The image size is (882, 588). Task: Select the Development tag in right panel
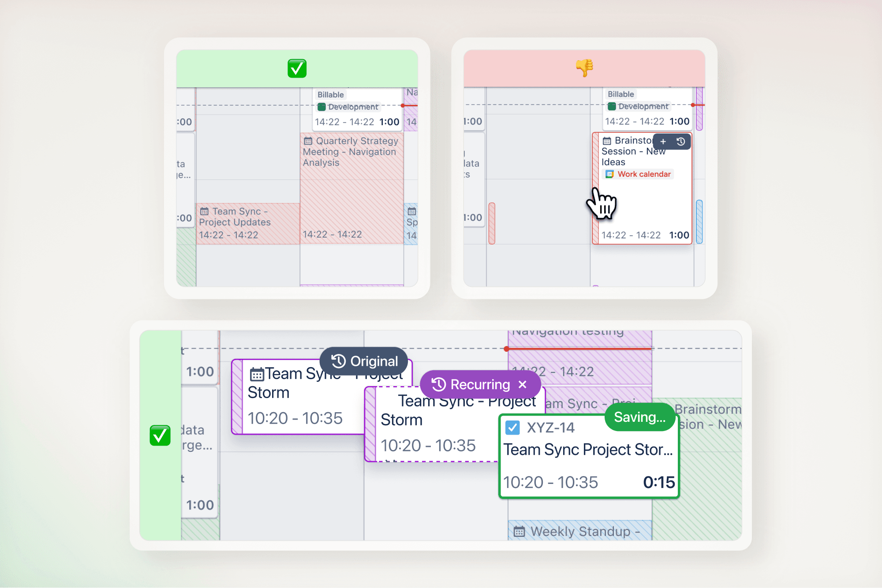638,106
